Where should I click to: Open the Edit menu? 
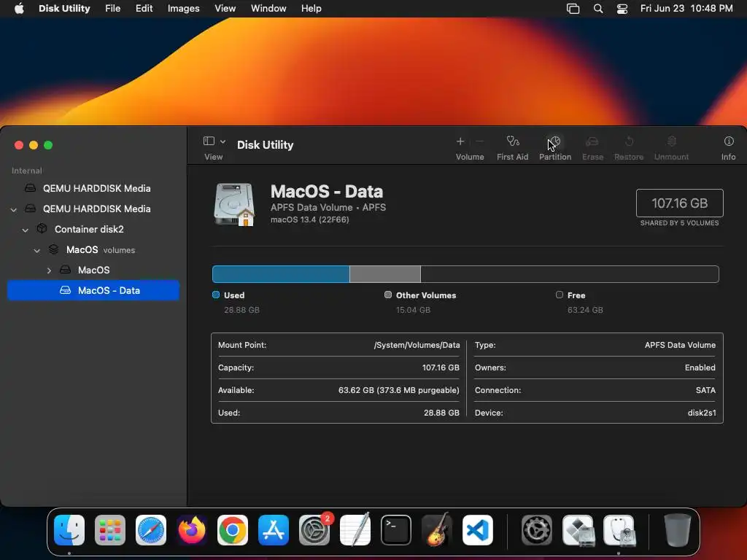(x=144, y=9)
